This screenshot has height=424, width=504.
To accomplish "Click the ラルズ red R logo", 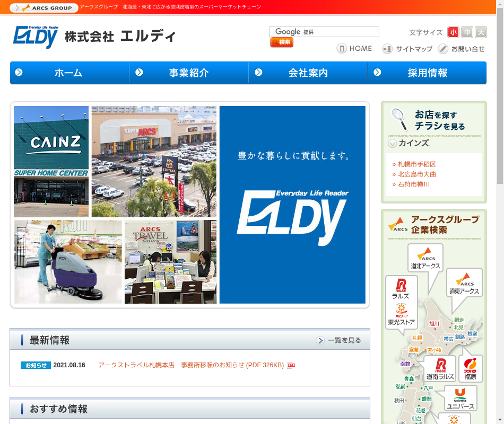I will click(x=401, y=285).
